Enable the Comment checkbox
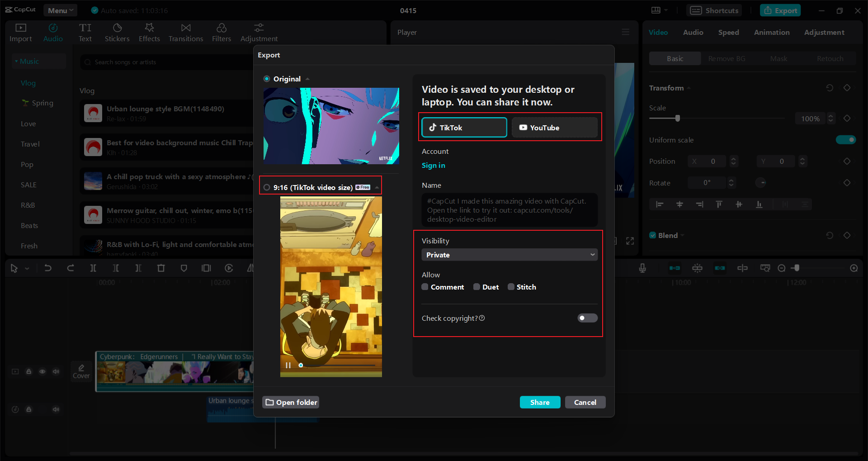868x461 pixels. (x=425, y=287)
